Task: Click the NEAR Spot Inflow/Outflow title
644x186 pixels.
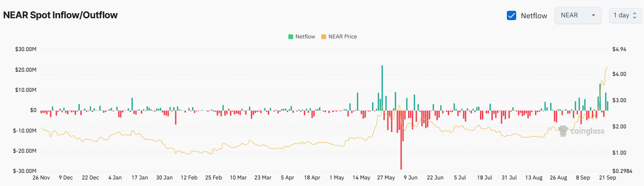Action: [x=60, y=15]
